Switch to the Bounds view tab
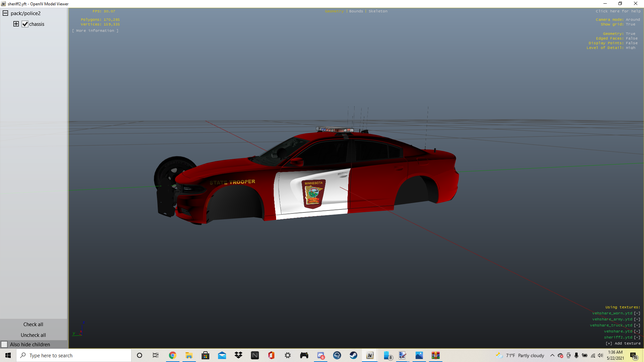Image resolution: width=644 pixels, height=362 pixels. (356, 11)
